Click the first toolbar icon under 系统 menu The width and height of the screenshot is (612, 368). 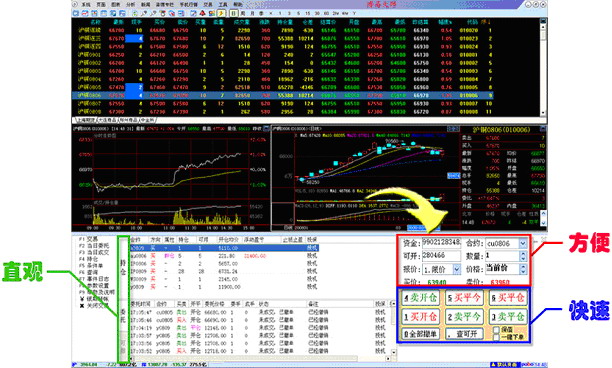(76, 13)
